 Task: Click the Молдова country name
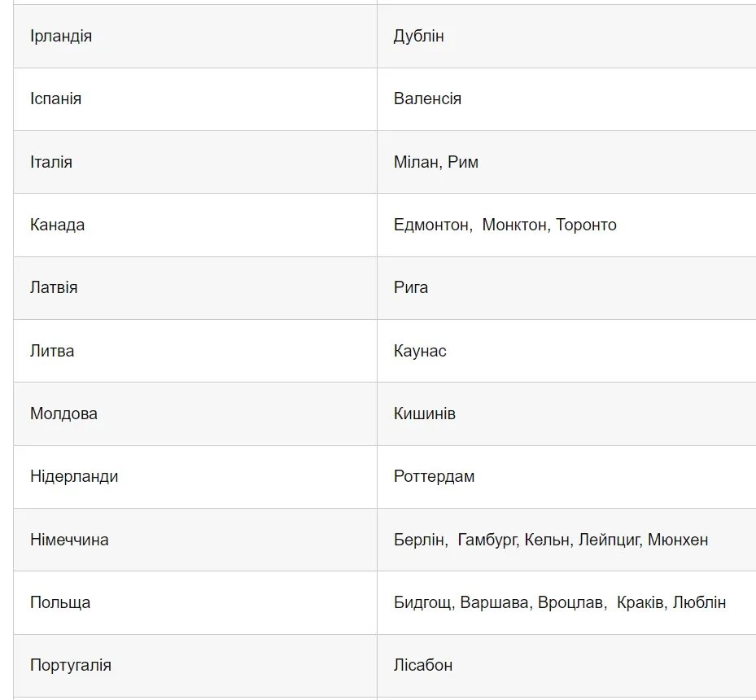tap(63, 413)
